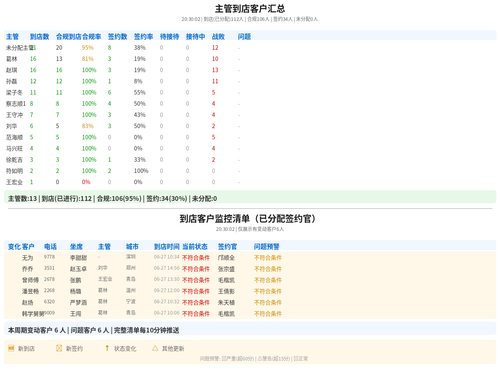Click the red 0% compliance rate value
Viewport: 500px width, 381px height.
click(x=86, y=182)
